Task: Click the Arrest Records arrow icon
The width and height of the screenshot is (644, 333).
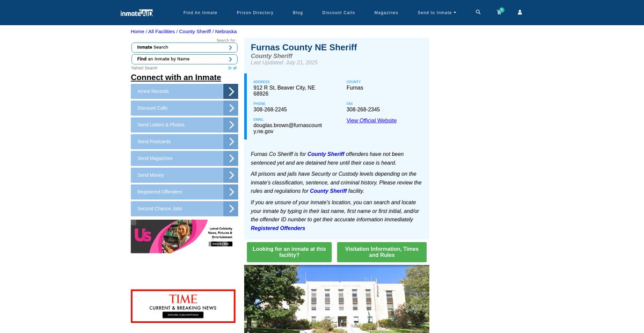Action: point(231,91)
